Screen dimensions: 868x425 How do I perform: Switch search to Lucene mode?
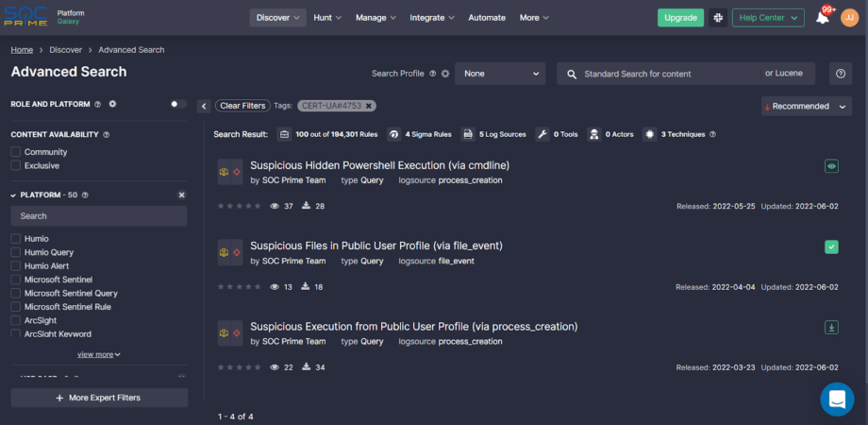pos(783,73)
